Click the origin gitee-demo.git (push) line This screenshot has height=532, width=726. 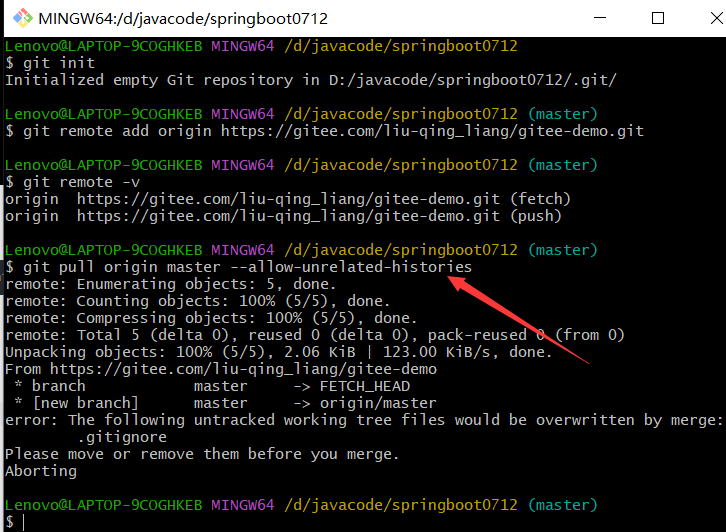(283, 216)
